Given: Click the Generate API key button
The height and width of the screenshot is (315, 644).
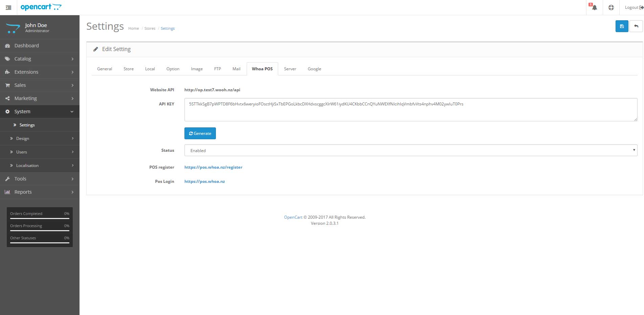Looking at the screenshot, I should point(200,133).
